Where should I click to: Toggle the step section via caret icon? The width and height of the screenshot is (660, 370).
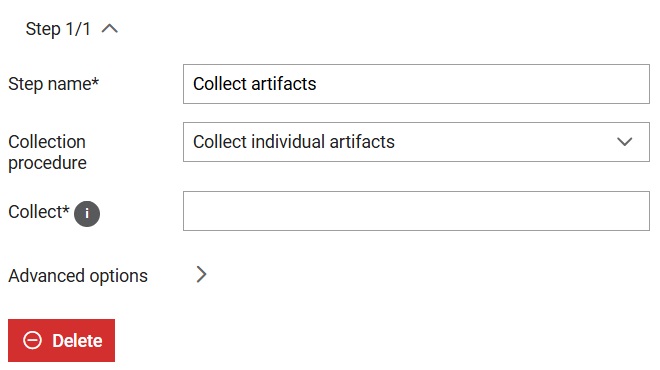(x=109, y=29)
